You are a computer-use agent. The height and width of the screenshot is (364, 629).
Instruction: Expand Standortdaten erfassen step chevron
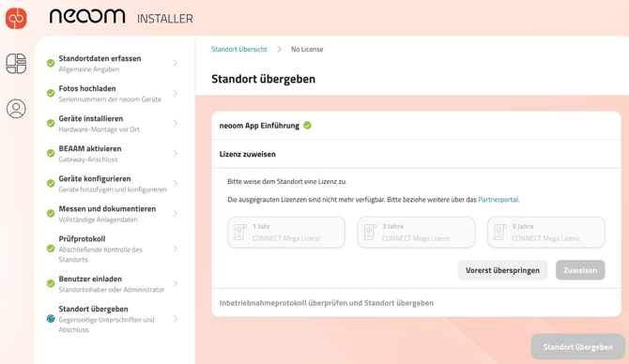point(176,64)
